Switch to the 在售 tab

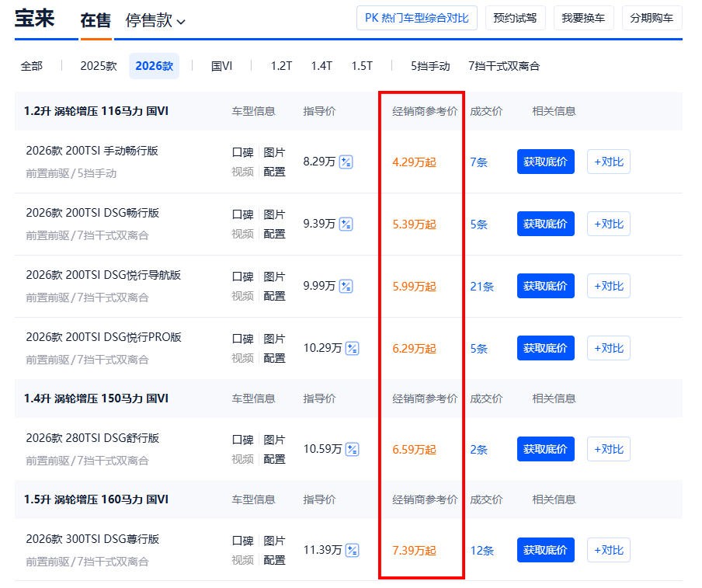pyautogui.click(x=96, y=20)
